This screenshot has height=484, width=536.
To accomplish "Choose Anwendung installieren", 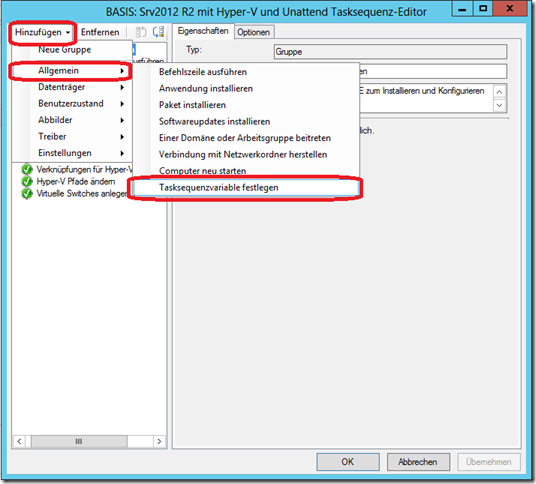I will click(246, 89).
